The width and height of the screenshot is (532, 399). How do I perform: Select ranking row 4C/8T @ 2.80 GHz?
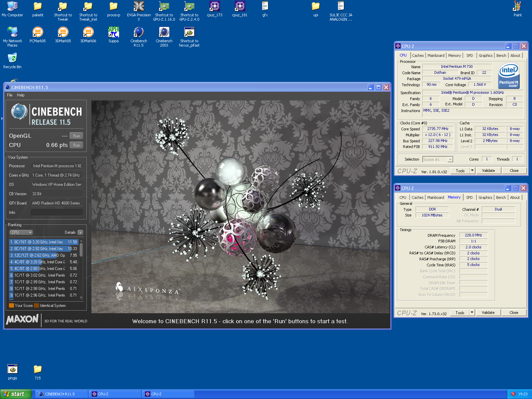pyautogui.click(x=44, y=269)
